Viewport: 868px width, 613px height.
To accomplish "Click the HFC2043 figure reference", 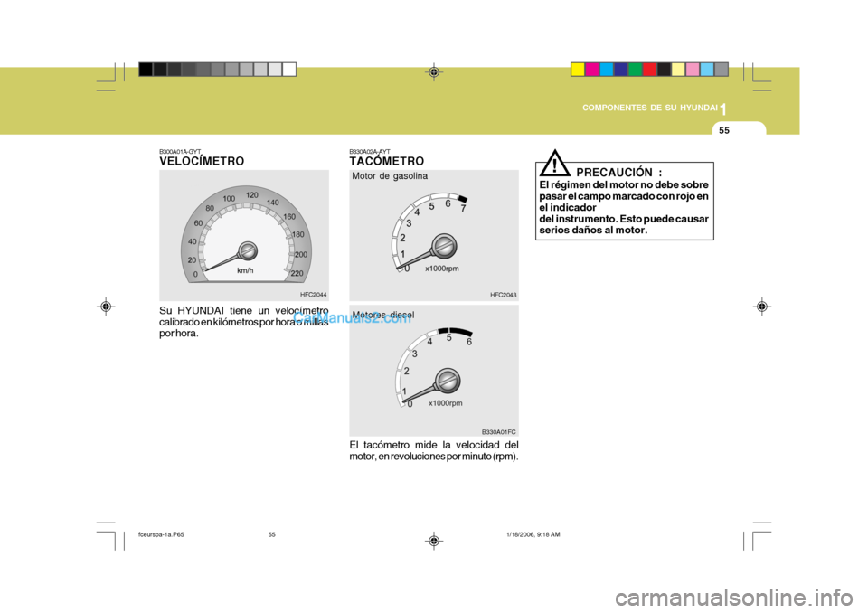I will (x=504, y=295).
